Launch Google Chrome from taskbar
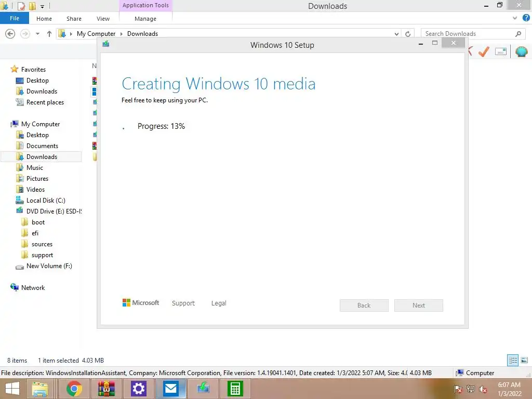Viewport: 532px width, 399px height. point(74,389)
